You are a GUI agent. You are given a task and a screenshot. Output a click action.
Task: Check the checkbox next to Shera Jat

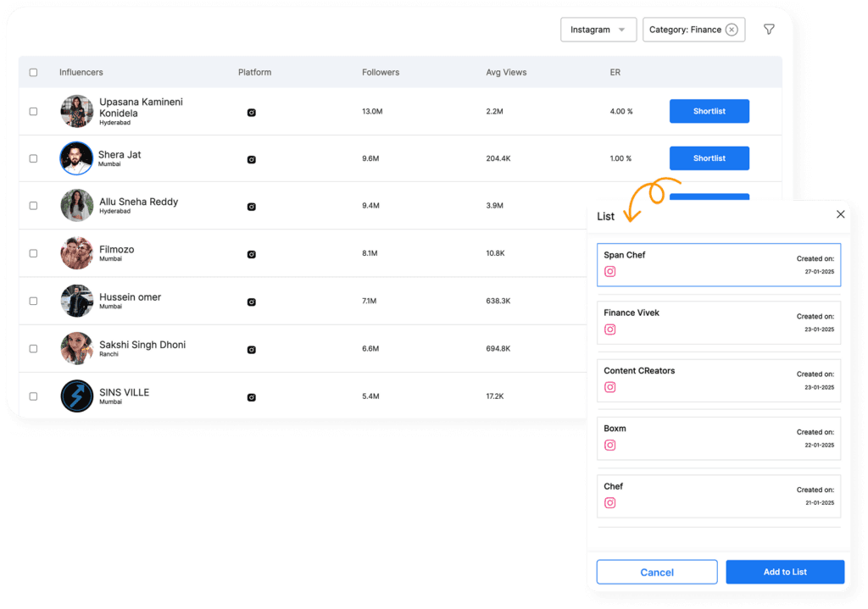coord(33,158)
